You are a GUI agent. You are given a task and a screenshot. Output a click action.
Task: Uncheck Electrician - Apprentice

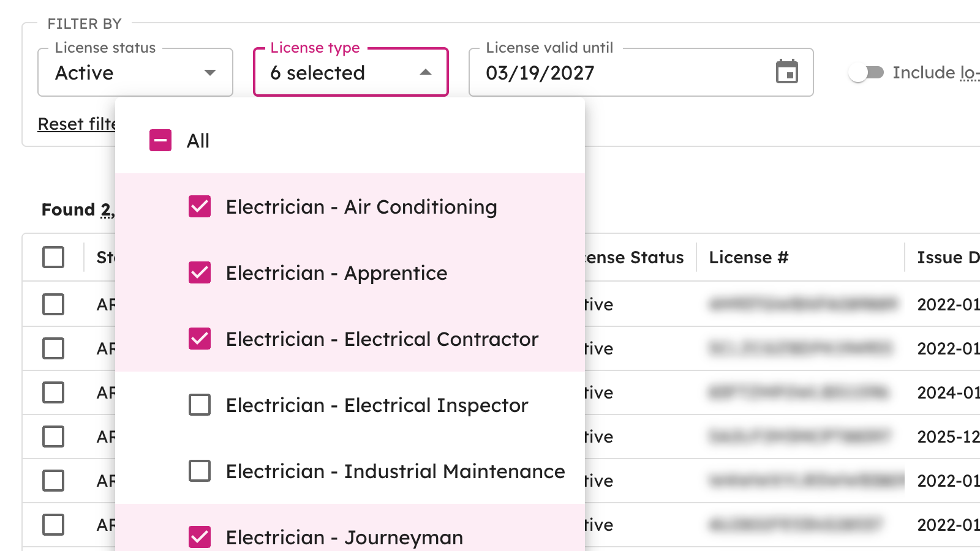pos(199,273)
